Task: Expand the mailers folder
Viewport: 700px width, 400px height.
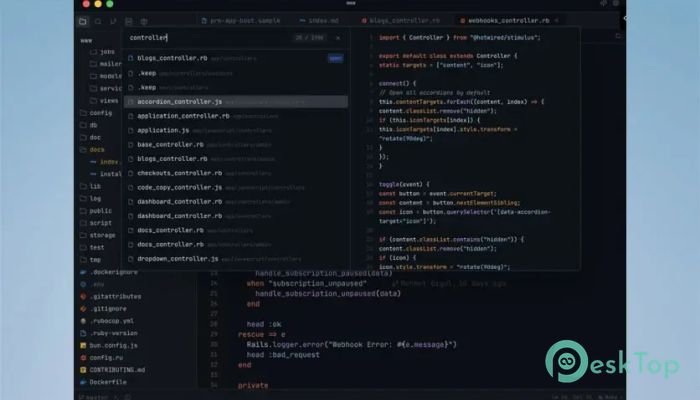Action: (x=105, y=64)
